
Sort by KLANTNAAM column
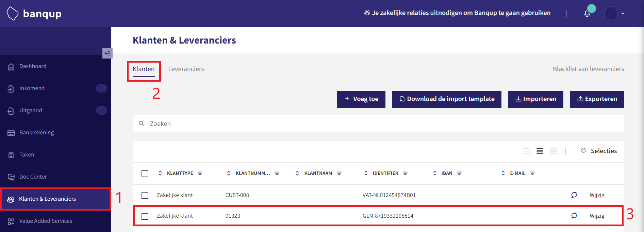297,173
